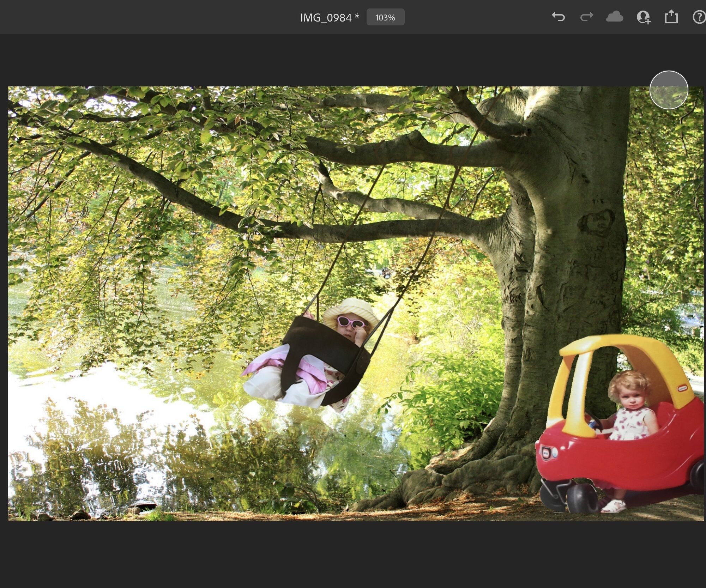The image size is (706, 588).
Task: Click the white sandal under the car
Action: coord(614,506)
